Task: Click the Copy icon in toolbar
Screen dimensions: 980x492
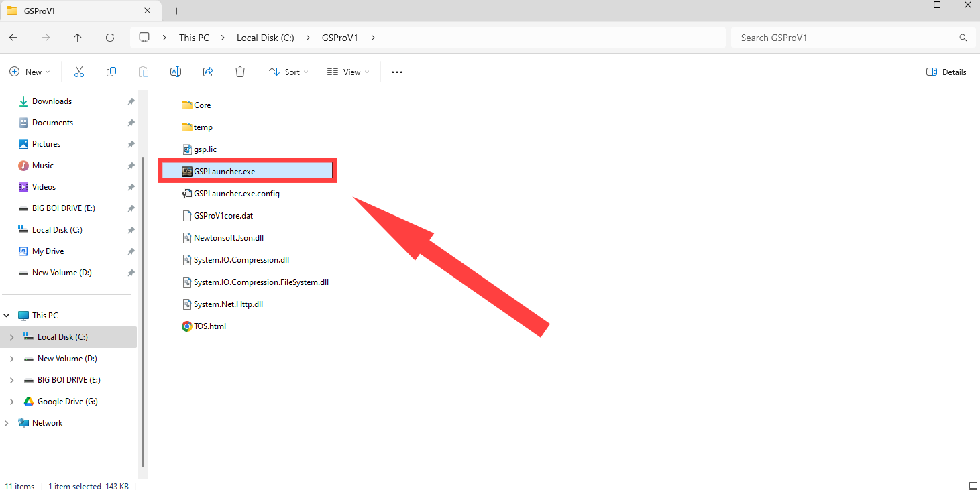Action: point(111,72)
